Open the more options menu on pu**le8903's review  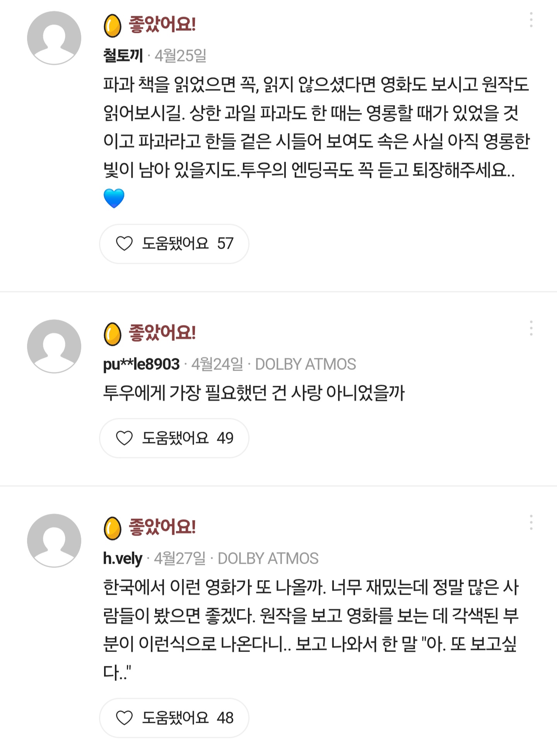[531, 328]
